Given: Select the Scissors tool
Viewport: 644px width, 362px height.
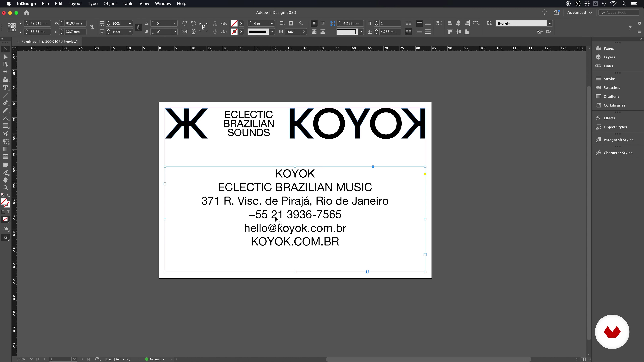Looking at the screenshot, I should 5,134.
